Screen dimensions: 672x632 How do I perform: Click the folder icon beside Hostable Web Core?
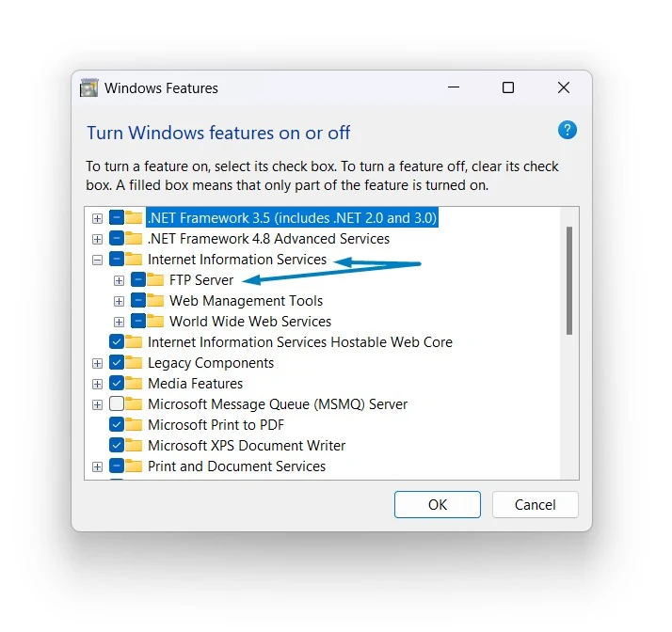point(134,342)
